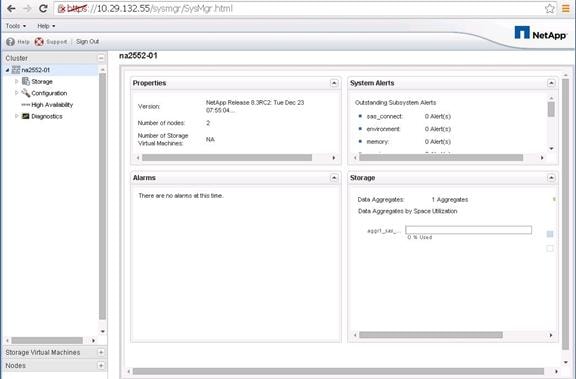Open the Nodes section

(x=15, y=365)
